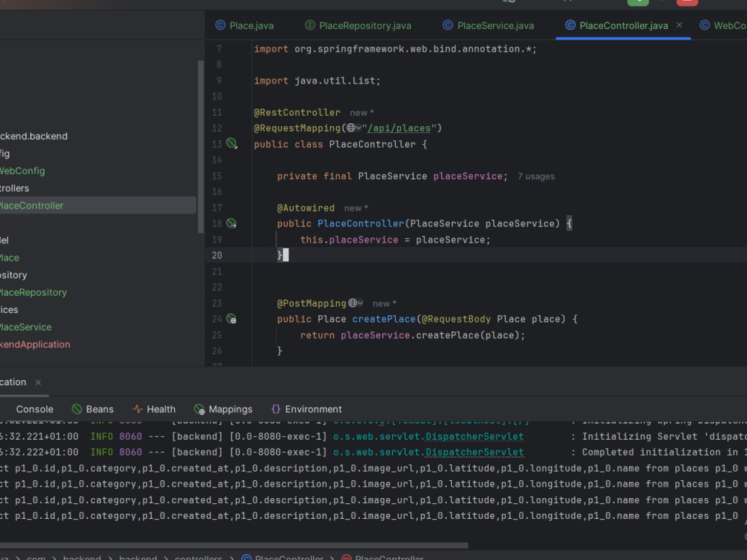Click the createPlace method name
This screenshot has width=747, height=560.
[x=384, y=319]
